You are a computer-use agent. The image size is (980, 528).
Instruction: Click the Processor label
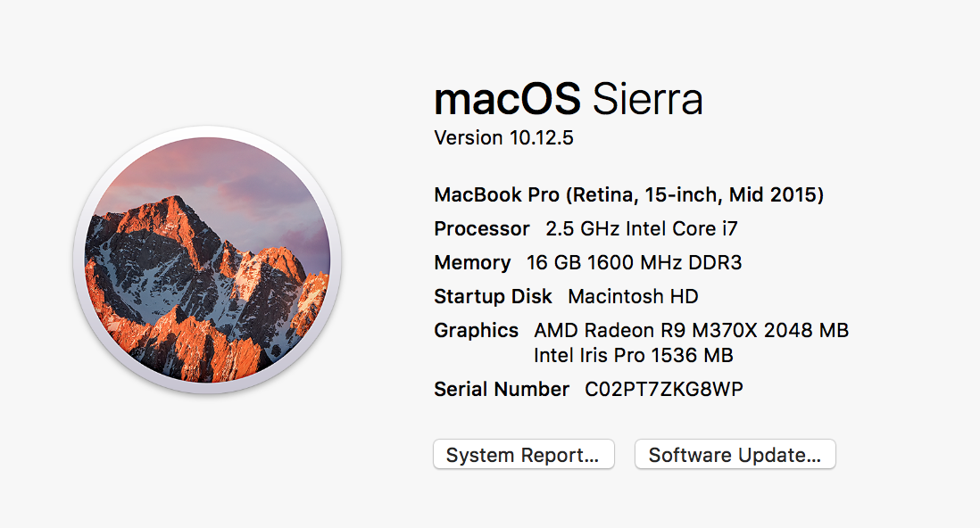click(x=482, y=228)
